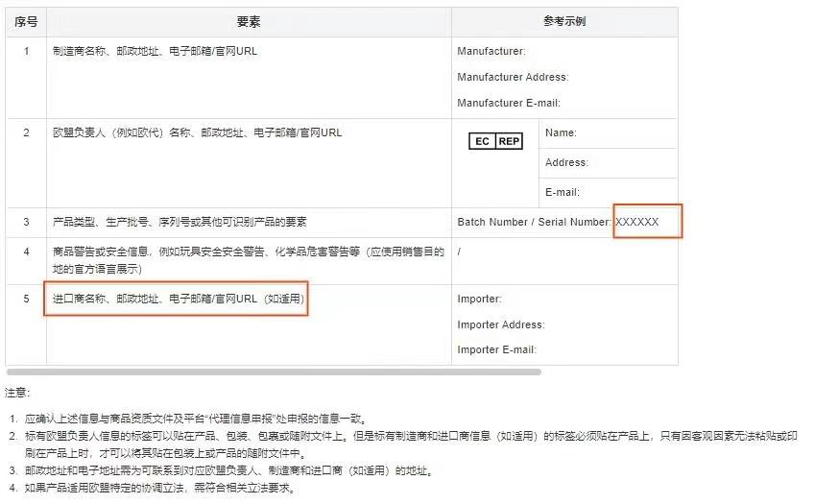Viewport: 815px width, 504px height.
Task: Click the EC REP symbol icon
Action: click(496, 141)
